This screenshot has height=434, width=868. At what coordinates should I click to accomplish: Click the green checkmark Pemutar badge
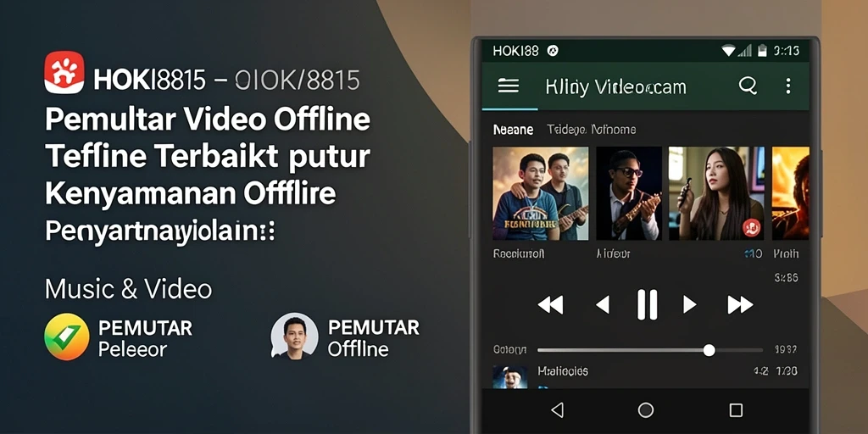point(66,337)
